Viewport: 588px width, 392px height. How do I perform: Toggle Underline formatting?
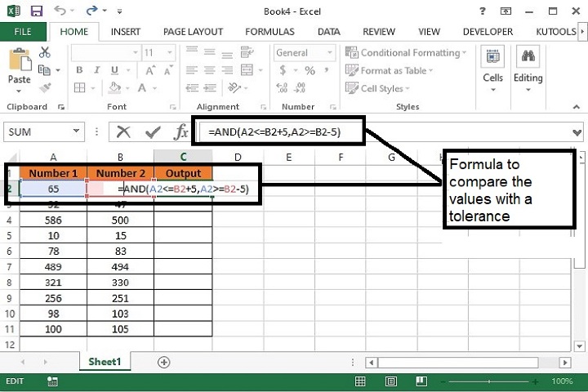click(114, 70)
